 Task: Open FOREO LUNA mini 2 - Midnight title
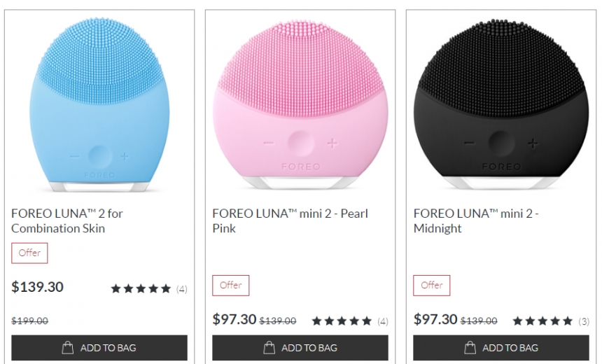[476, 220]
